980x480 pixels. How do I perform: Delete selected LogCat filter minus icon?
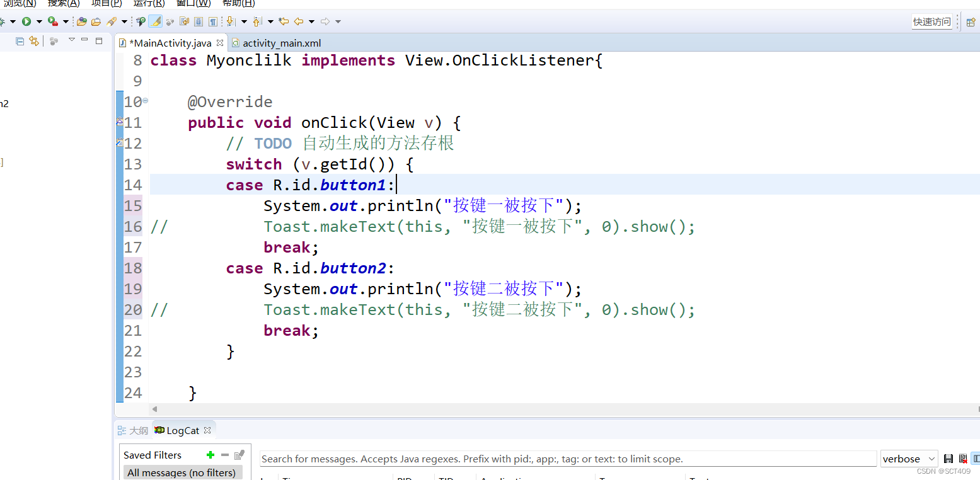225,455
